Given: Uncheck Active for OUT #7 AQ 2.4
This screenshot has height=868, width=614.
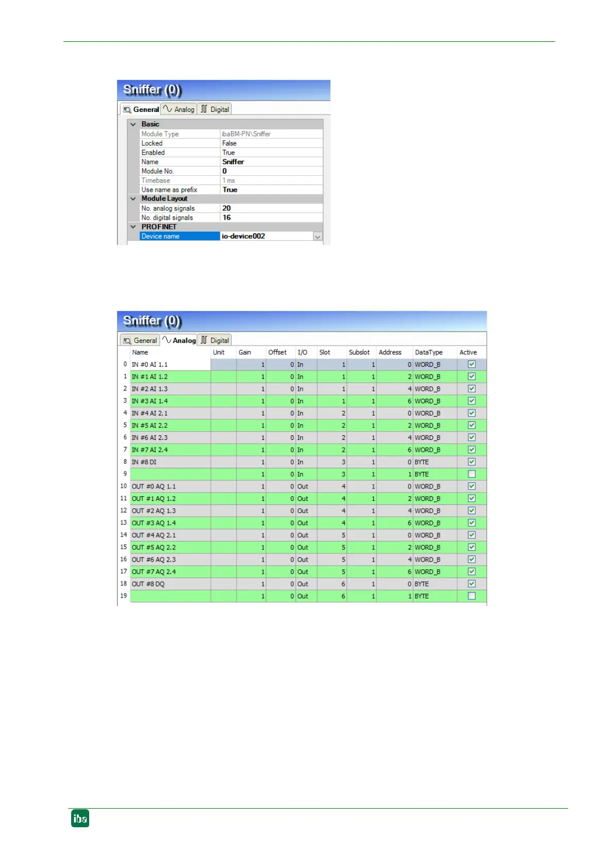Looking at the screenshot, I should pos(471,572).
